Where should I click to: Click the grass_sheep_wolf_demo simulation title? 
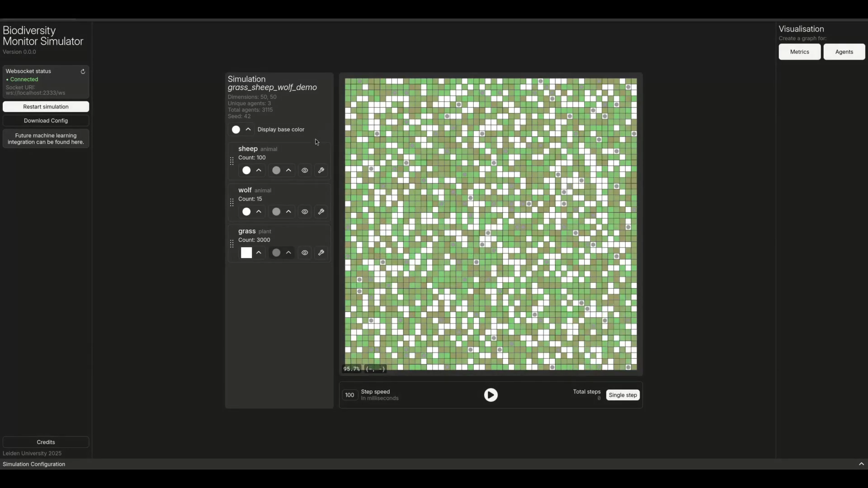tap(272, 87)
